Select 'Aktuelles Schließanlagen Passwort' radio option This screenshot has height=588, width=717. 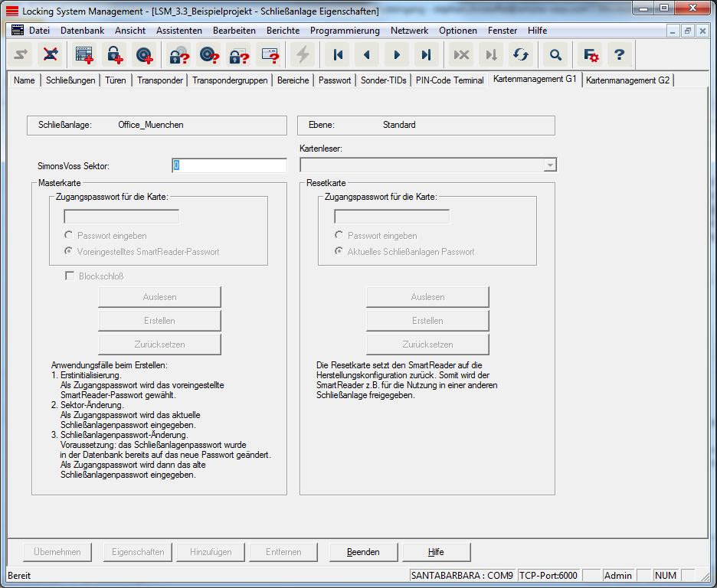(x=339, y=251)
